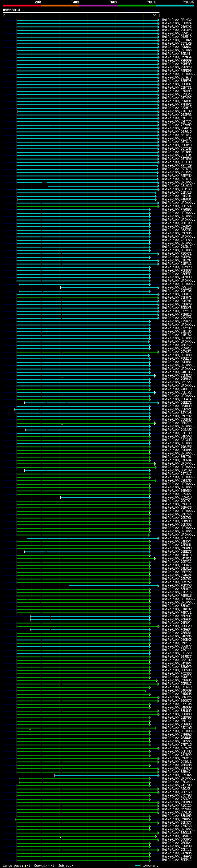Image resolution: width=197 pixels, height=868 pixels.
Task: Select the UniRef100_O18506 label
Action: 177,741
